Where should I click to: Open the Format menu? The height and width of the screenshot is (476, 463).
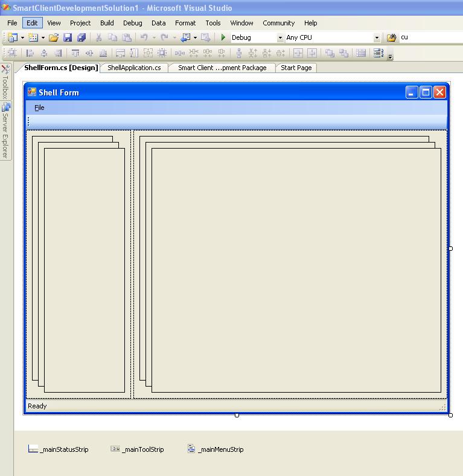point(185,23)
